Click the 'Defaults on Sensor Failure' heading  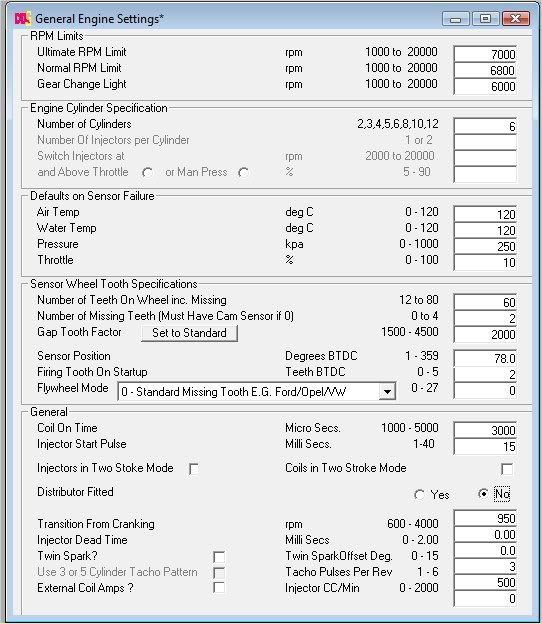pos(92,196)
